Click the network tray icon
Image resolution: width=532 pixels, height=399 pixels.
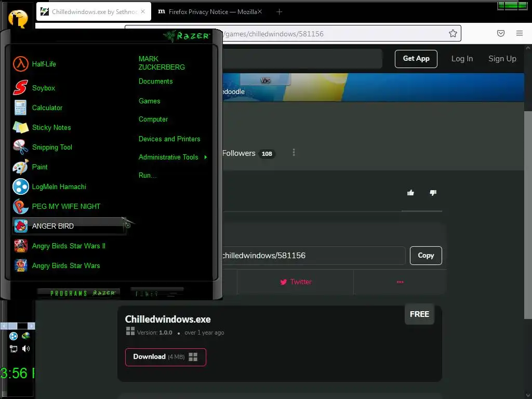(14, 349)
